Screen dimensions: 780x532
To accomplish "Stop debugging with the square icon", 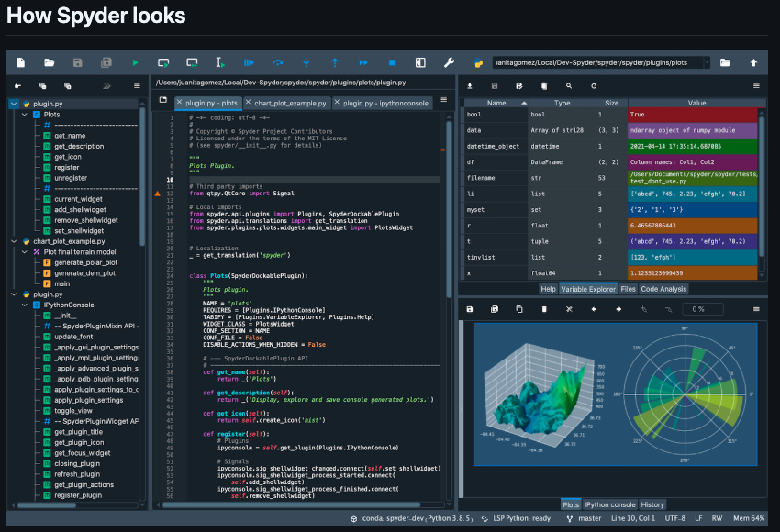I will pyautogui.click(x=392, y=62).
